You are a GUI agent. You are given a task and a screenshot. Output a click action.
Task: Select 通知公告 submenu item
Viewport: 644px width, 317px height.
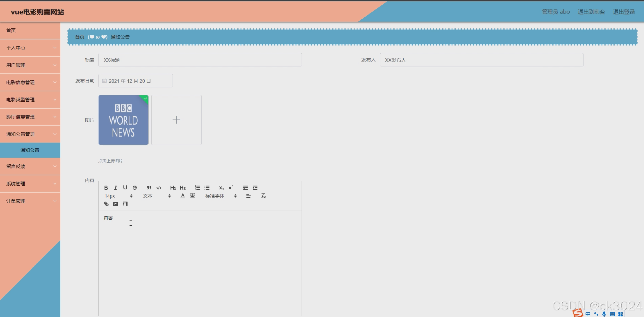pos(30,150)
